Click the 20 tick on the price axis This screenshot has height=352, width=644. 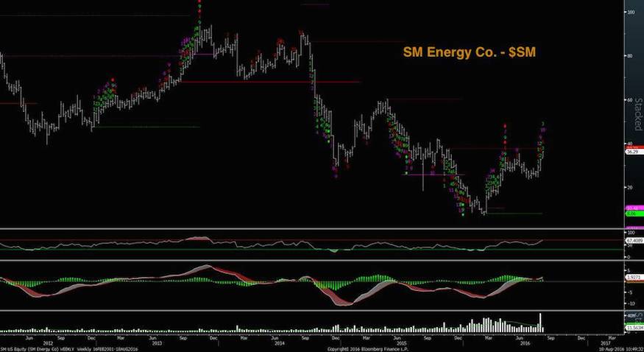(x=629, y=187)
